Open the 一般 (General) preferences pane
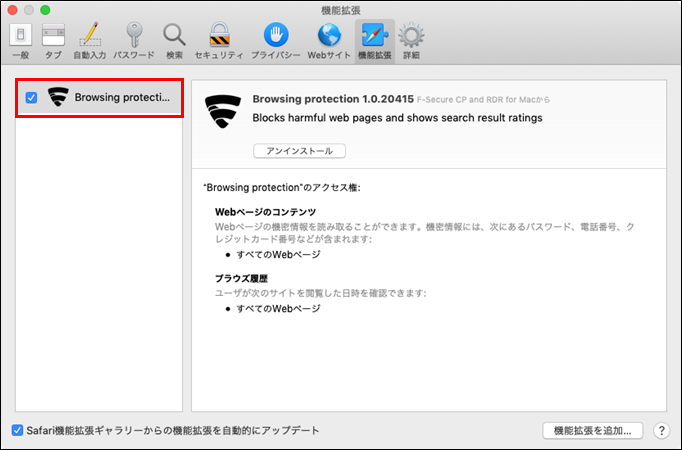682x450 pixels. pos(20,40)
